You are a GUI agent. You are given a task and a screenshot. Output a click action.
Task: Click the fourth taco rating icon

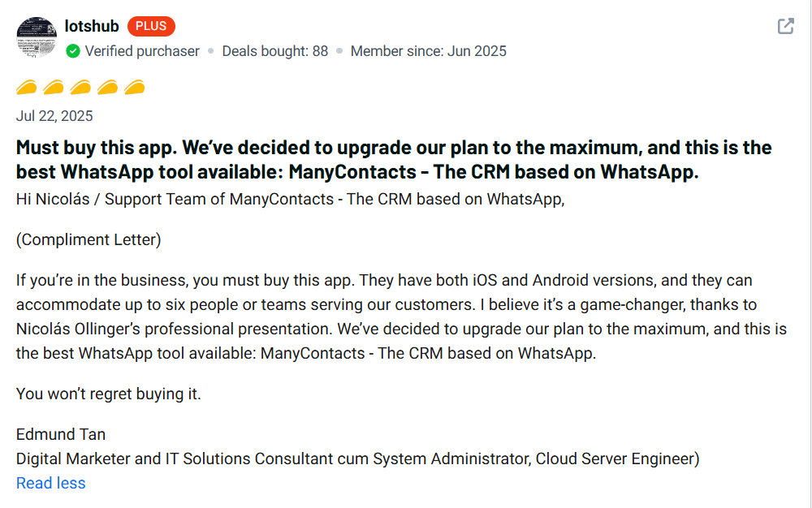107,87
